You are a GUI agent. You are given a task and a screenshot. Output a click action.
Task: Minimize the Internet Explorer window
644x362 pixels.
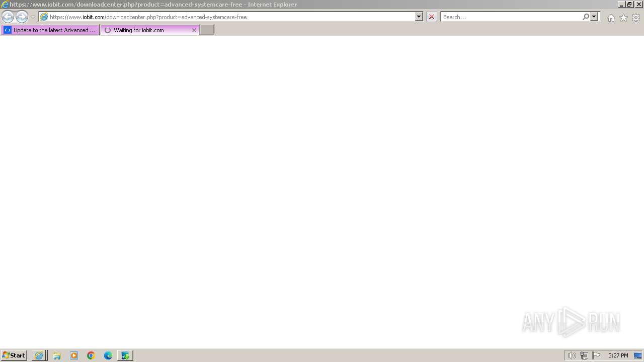coord(621,5)
